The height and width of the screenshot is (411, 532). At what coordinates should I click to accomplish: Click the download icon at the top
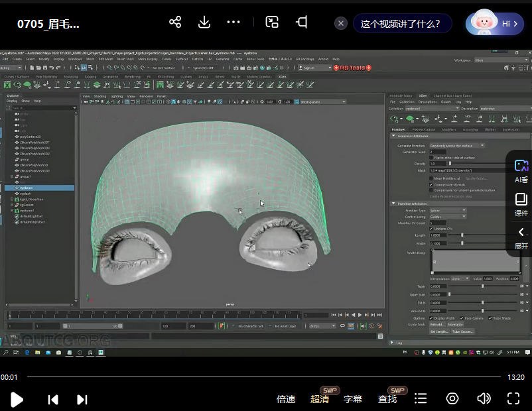pos(204,22)
